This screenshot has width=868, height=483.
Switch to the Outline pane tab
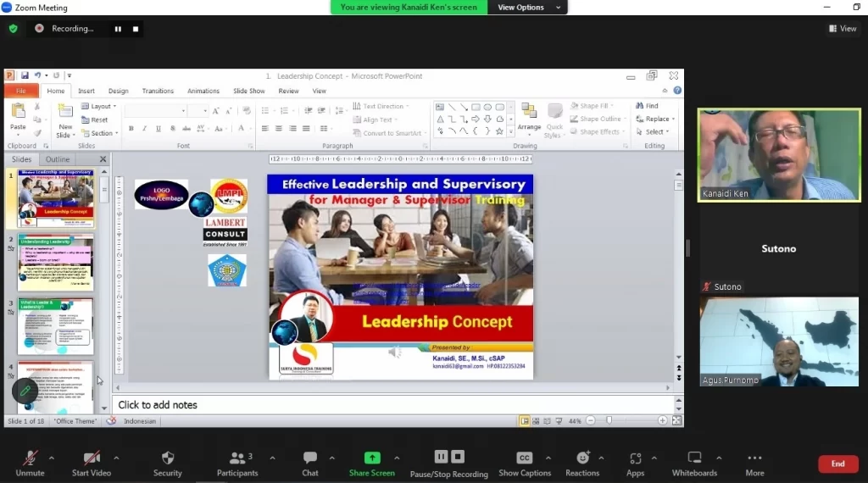click(x=58, y=159)
